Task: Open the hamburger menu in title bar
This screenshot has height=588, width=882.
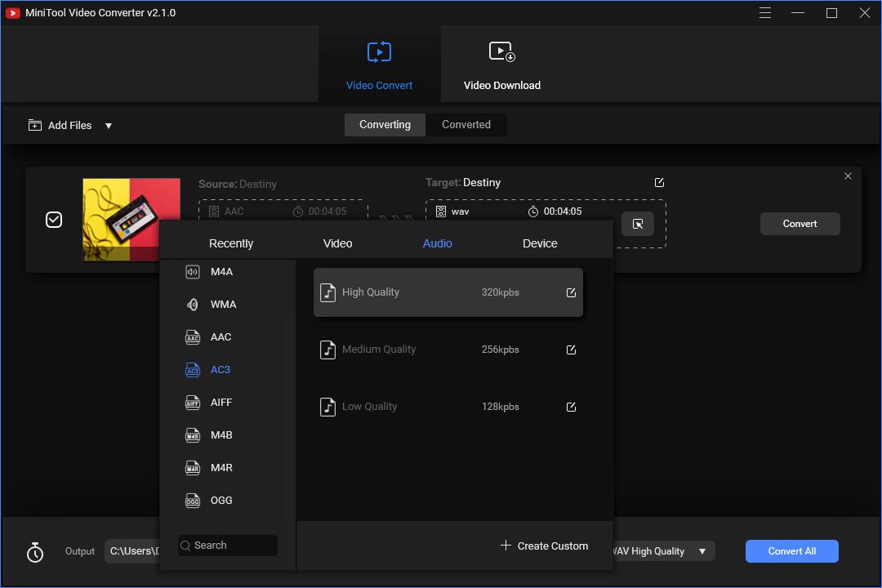Action: [765, 12]
